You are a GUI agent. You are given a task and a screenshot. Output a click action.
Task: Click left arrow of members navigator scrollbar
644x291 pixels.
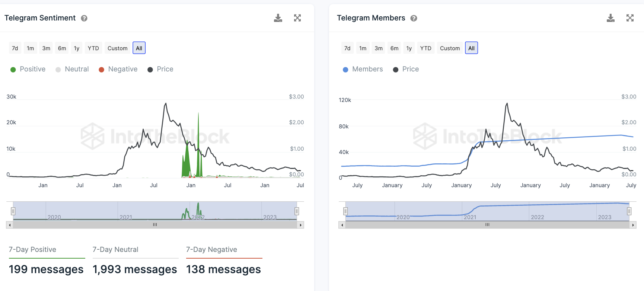[342, 225]
